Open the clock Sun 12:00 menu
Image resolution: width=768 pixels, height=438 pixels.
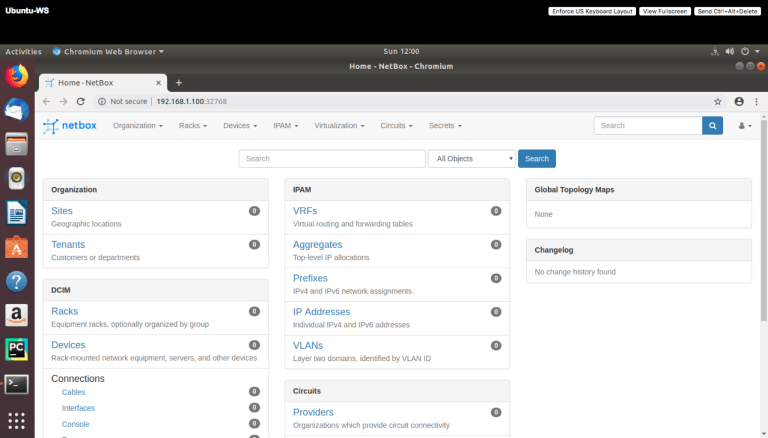(401, 51)
